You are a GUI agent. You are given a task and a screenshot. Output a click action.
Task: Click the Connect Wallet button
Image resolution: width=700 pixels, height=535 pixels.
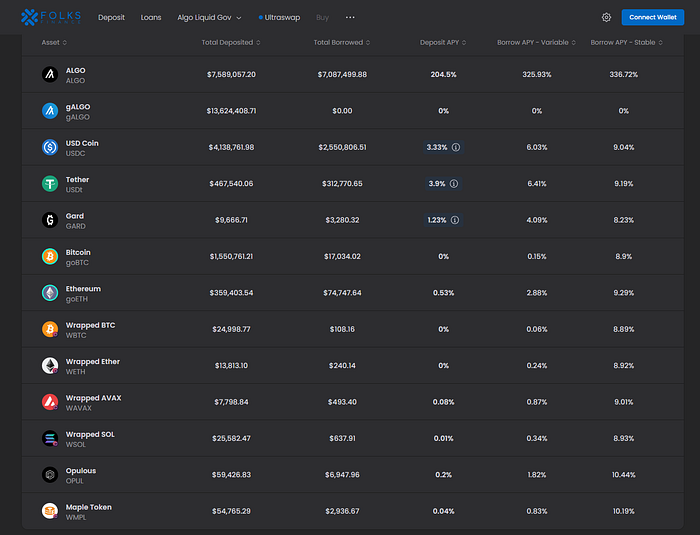point(653,17)
